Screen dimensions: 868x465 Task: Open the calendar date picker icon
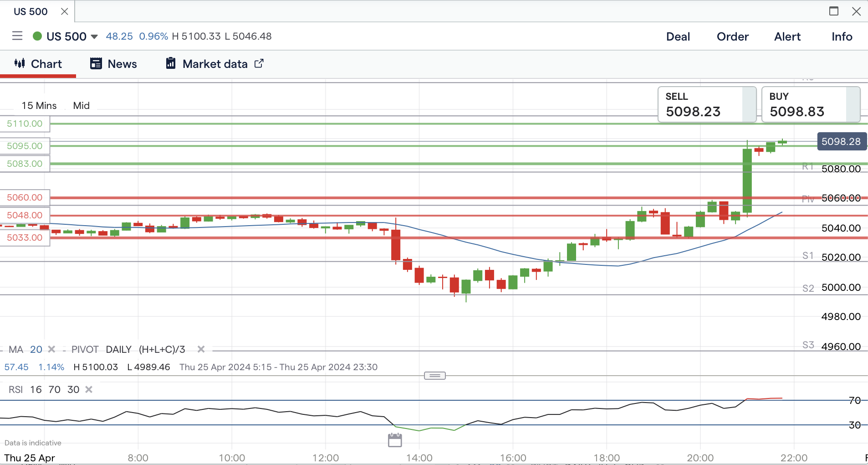point(395,440)
